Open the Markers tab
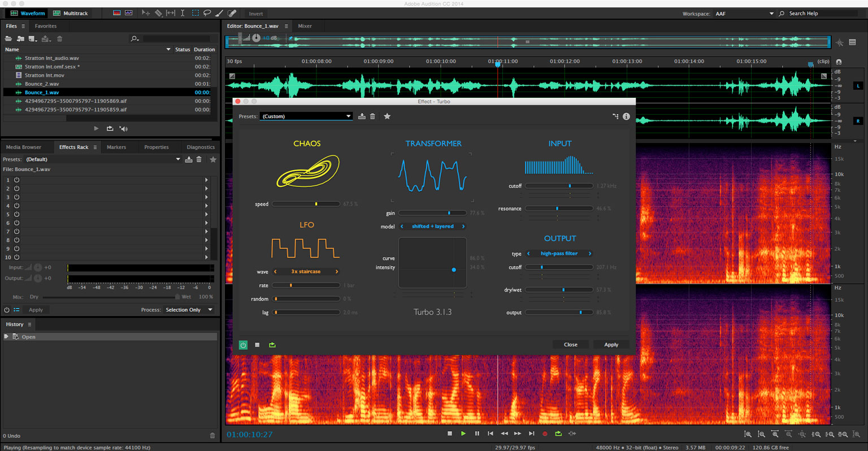The width and height of the screenshot is (868, 451). click(116, 147)
